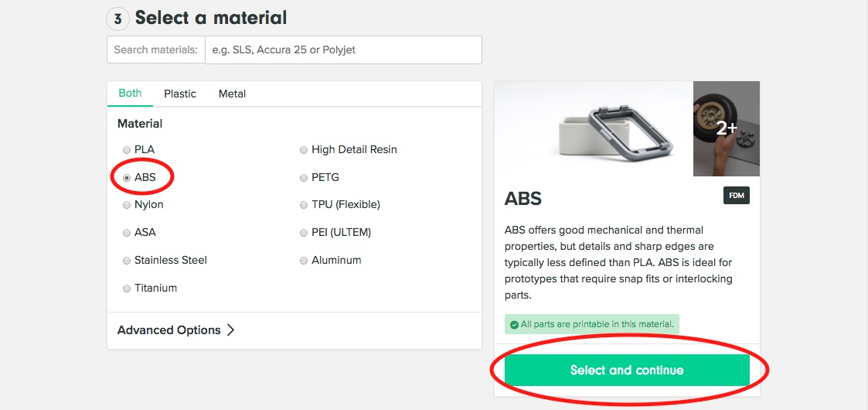Select Aluminum as the material

(x=304, y=261)
